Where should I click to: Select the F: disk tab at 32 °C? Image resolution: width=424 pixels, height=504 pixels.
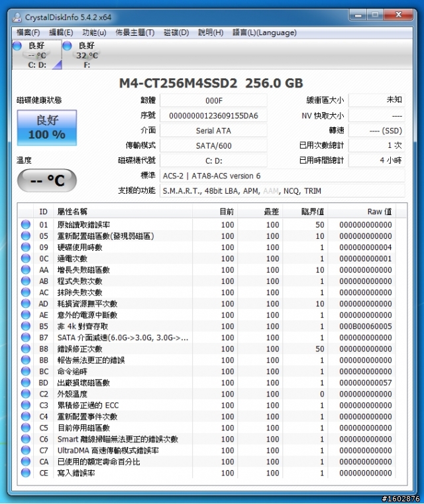tap(86, 54)
